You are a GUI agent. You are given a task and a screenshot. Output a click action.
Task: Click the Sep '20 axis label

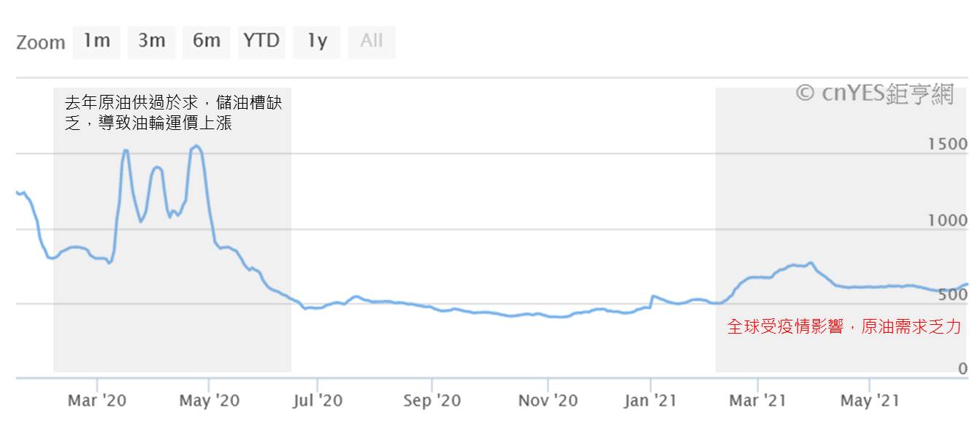(432, 400)
